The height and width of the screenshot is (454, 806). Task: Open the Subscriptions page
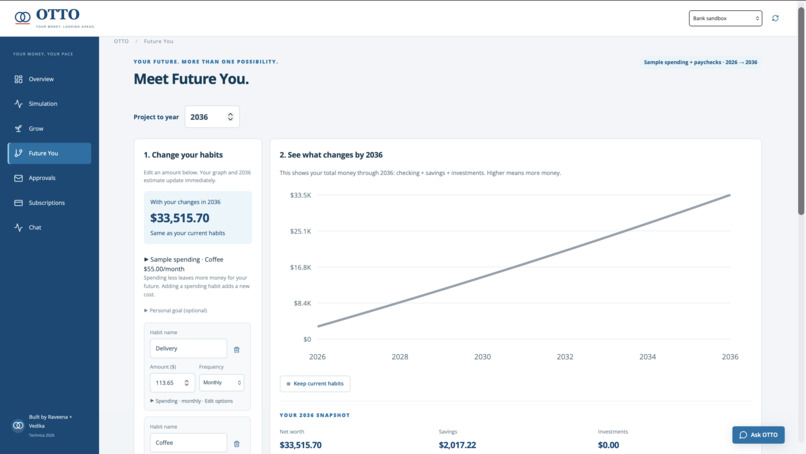pos(49,203)
